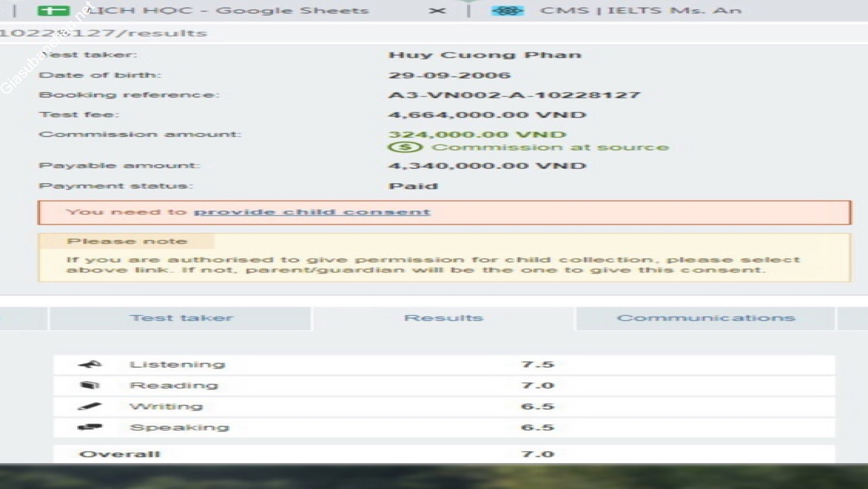Click the Overall score 7.0 row

[444, 454]
